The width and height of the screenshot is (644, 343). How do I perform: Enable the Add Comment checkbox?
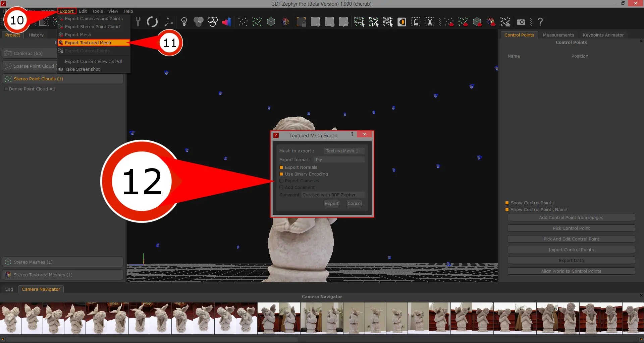click(282, 187)
